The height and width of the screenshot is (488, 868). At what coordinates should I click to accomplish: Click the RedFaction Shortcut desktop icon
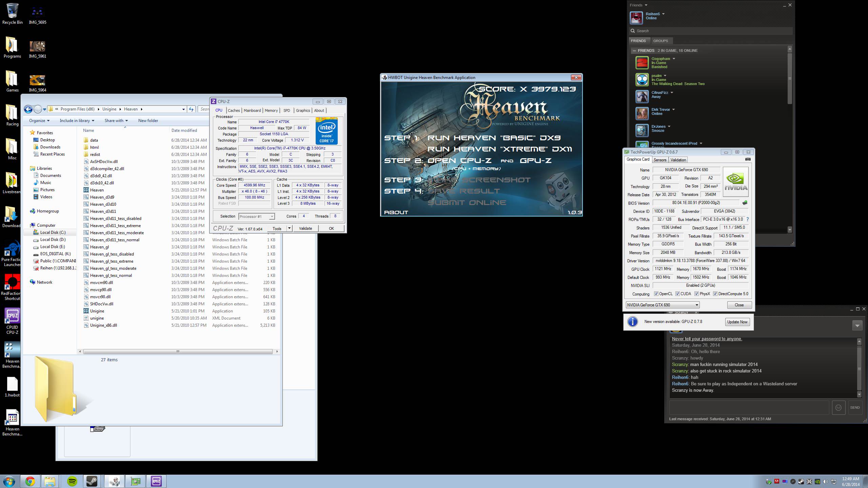[x=12, y=287]
